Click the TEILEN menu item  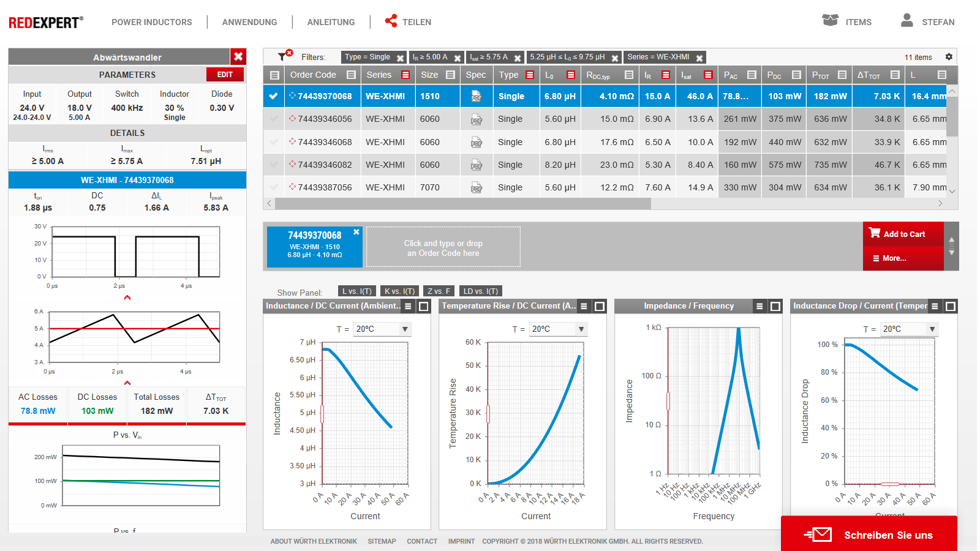417,22
